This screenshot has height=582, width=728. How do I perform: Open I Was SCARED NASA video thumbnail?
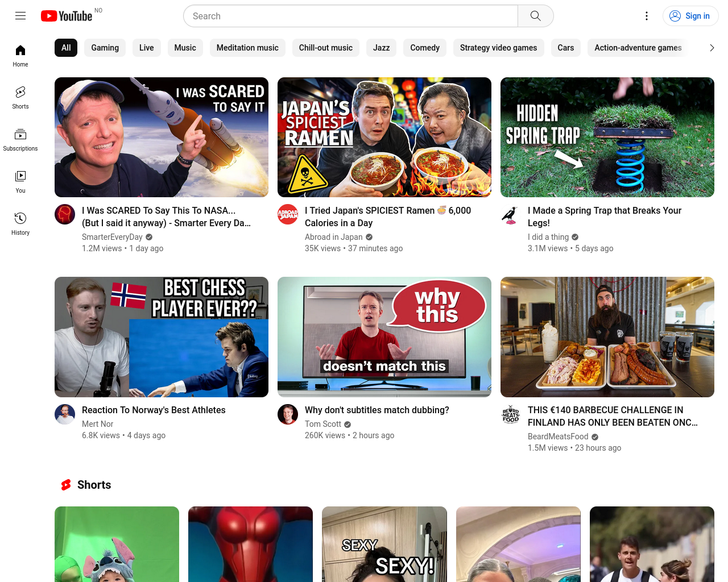[162, 137]
